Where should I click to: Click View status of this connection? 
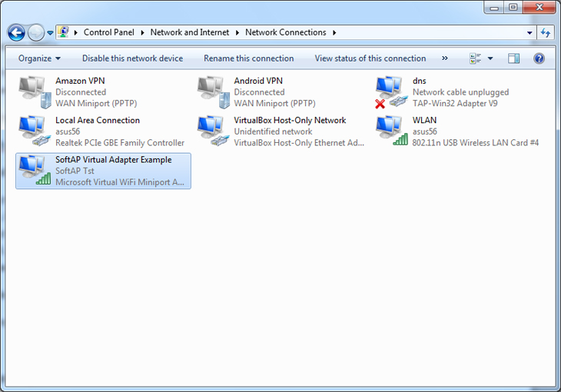[x=370, y=58]
